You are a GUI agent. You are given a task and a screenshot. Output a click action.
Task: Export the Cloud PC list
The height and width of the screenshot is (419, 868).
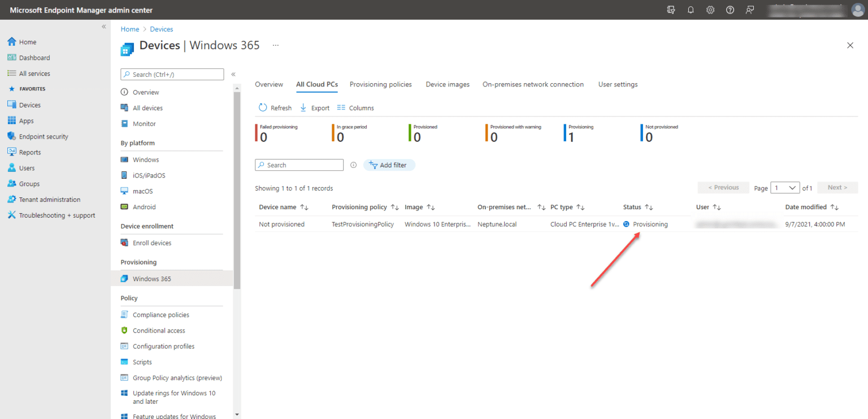315,107
